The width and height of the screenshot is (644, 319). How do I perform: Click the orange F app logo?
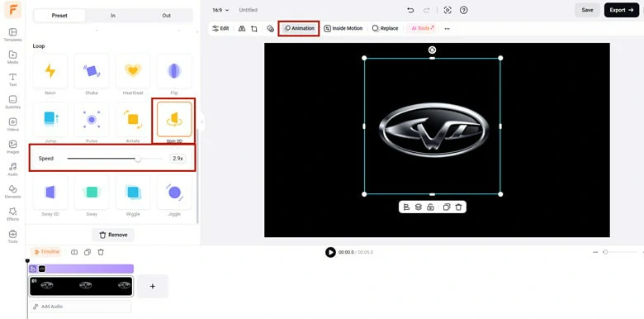(12, 10)
